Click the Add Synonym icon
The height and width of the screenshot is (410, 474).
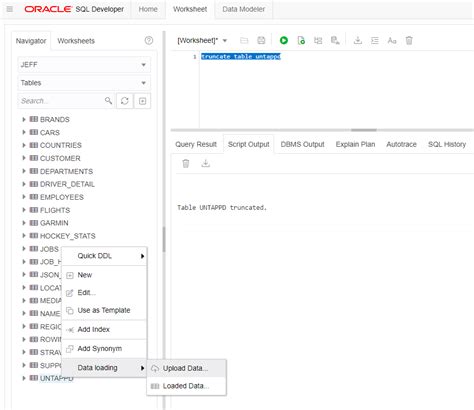70,349
